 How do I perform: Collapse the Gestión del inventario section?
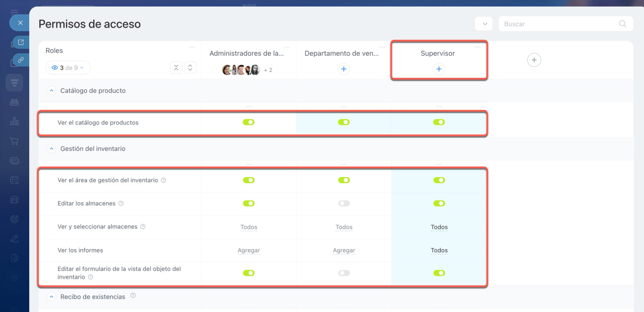(x=51, y=148)
